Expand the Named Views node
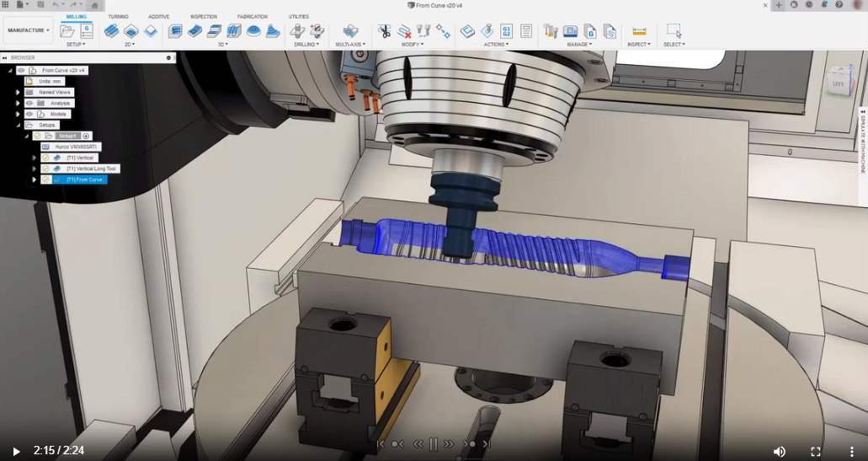The image size is (868, 461). [18, 92]
